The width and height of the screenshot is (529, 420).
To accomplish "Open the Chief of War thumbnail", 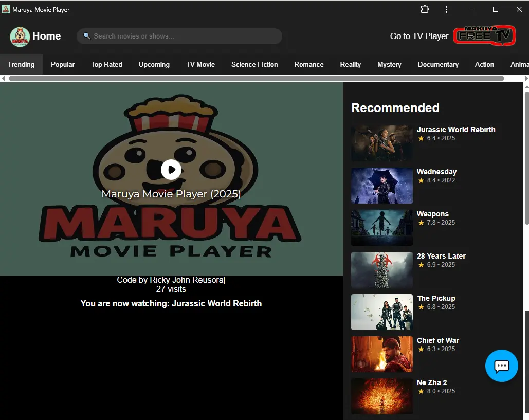I will 382,354.
